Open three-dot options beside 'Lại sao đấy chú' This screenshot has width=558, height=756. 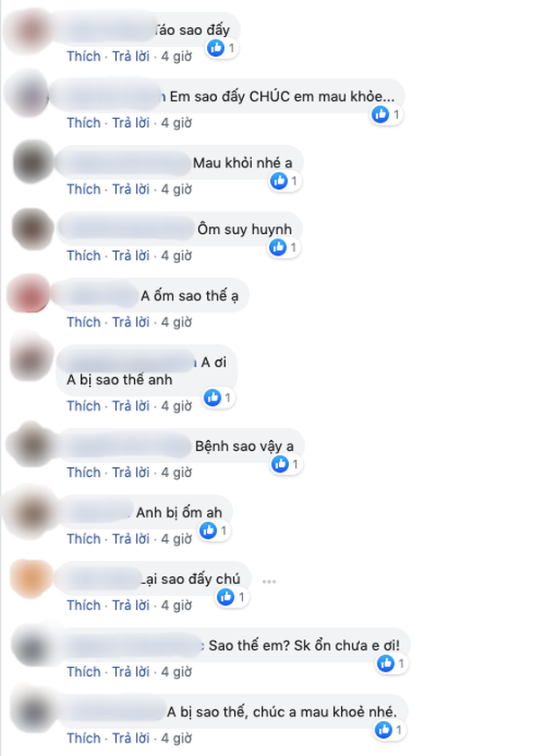point(269,581)
